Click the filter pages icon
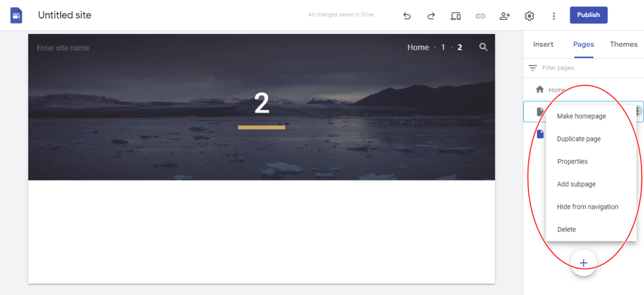644x295 pixels. tap(533, 68)
